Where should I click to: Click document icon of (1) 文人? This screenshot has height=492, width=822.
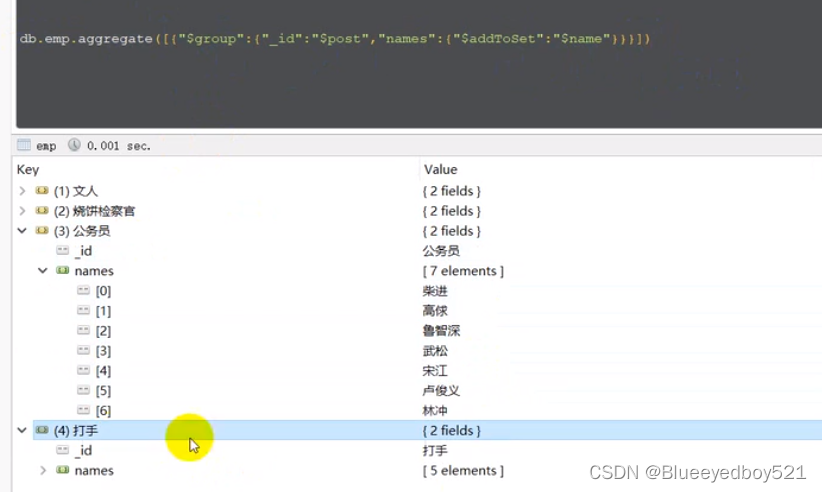pos(42,190)
